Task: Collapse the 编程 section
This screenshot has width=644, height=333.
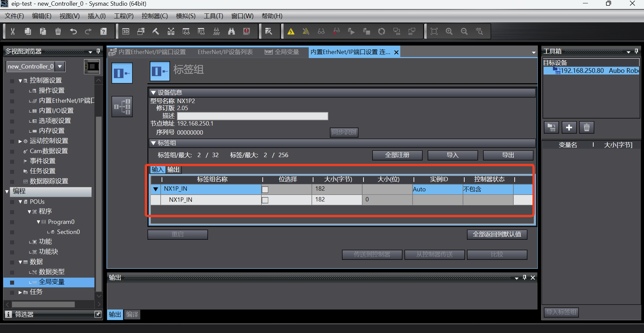Action: 7,192
